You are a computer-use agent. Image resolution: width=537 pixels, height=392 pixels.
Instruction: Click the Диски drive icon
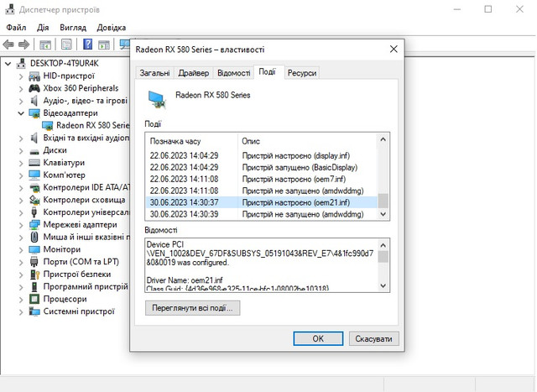[34, 151]
